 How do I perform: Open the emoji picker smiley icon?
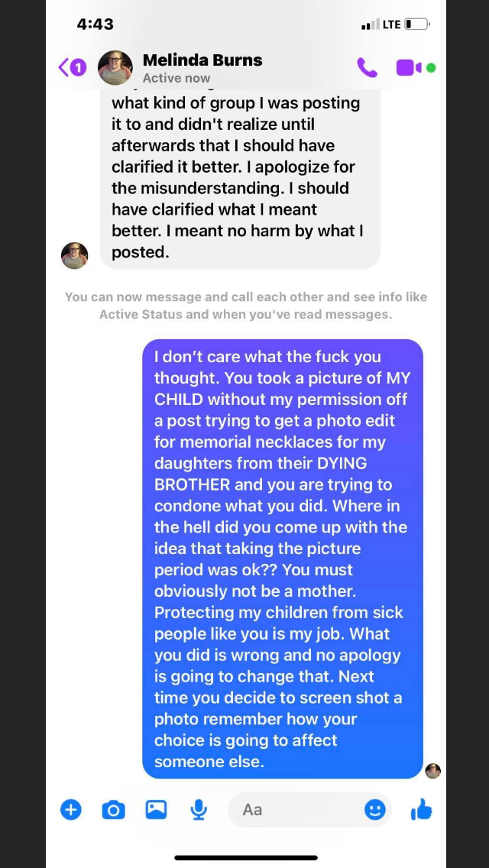coord(375,810)
